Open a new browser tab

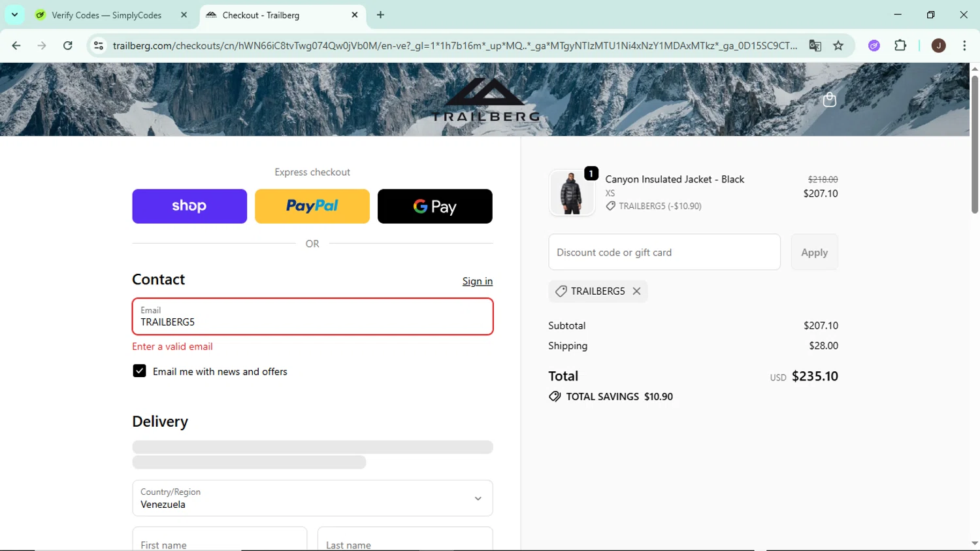pos(380,14)
